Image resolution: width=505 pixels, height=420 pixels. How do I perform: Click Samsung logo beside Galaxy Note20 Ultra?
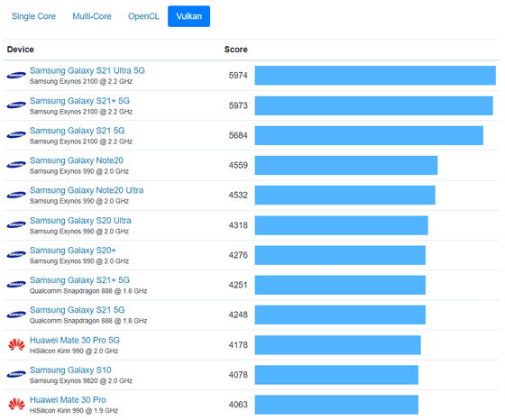tap(16, 195)
